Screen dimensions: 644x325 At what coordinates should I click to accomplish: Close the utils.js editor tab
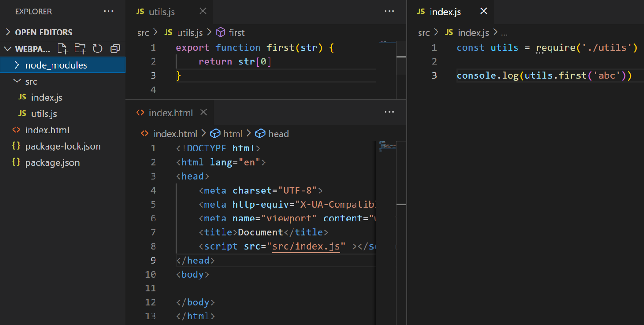point(203,11)
